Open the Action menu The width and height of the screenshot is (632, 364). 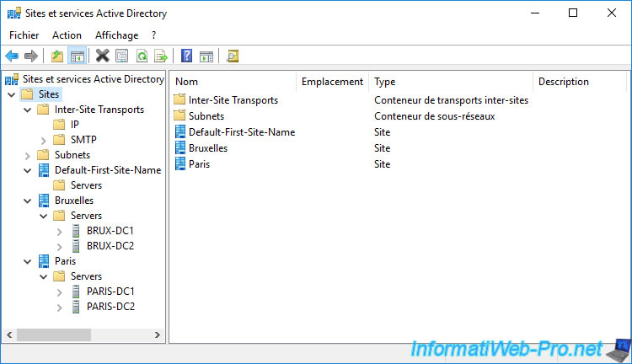tap(67, 35)
